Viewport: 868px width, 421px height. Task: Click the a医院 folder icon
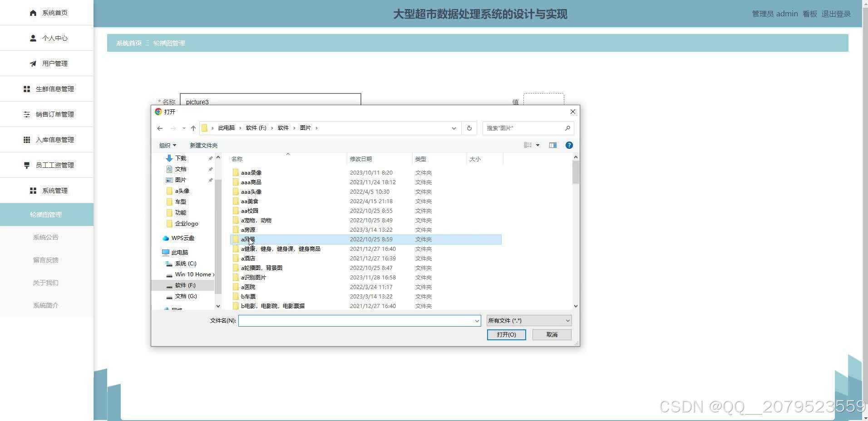236,287
